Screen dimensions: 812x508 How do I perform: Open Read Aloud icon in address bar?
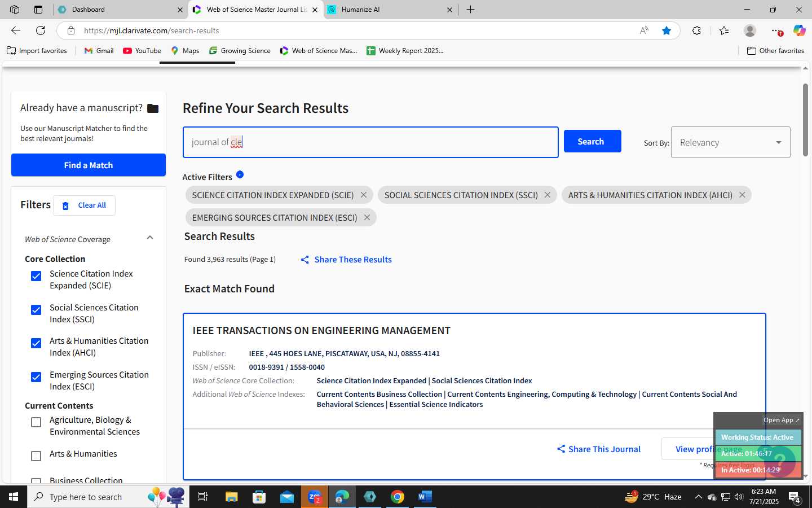(644, 30)
